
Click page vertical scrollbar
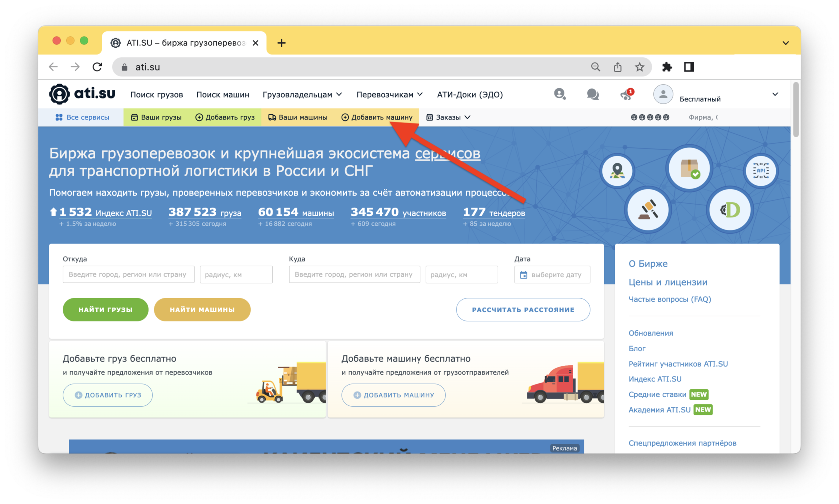(796, 110)
